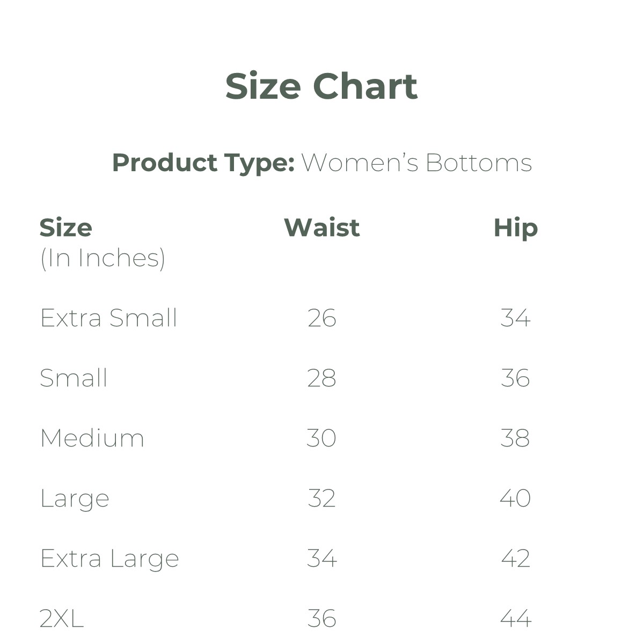Select the Extra Small size row label
The height and width of the screenshot is (644, 644).
pos(108,318)
